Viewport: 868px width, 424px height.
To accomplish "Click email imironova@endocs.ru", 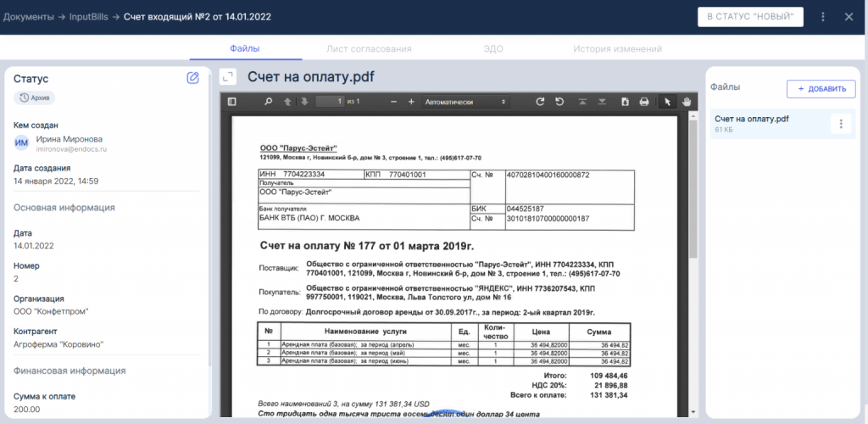I will (x=71, y=149).
